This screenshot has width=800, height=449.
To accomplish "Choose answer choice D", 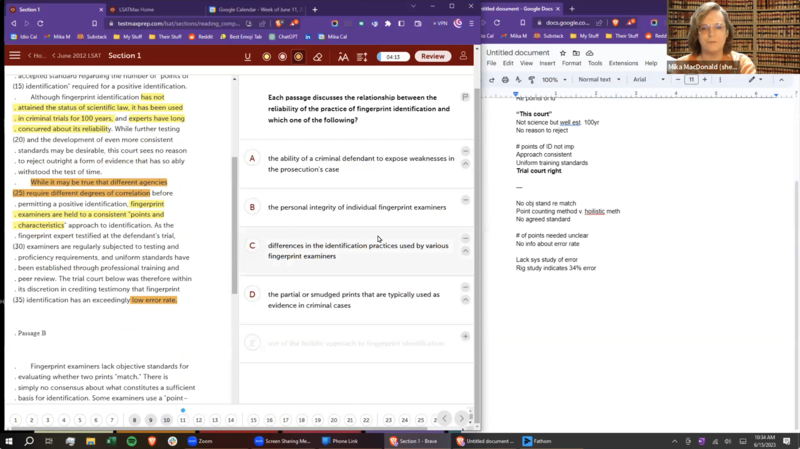I will coord(252,294).
